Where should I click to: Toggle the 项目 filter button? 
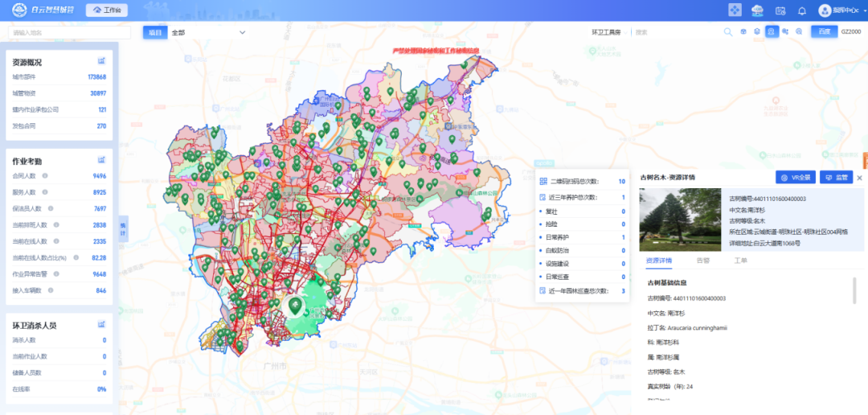(155, 32)
